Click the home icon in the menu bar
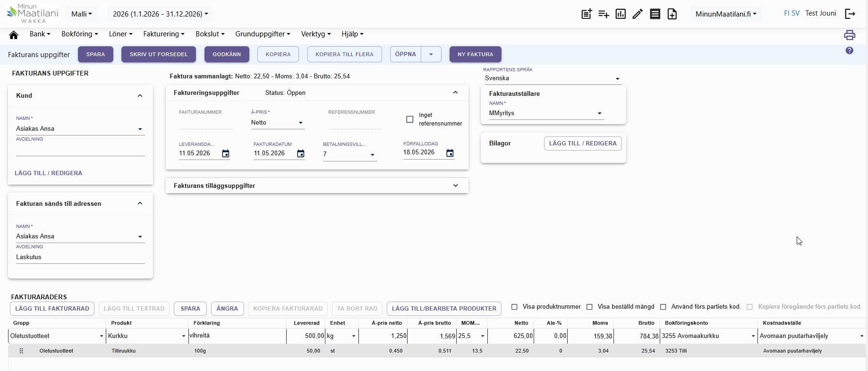This screenshot has width=868, height=371. pos(14,34)
